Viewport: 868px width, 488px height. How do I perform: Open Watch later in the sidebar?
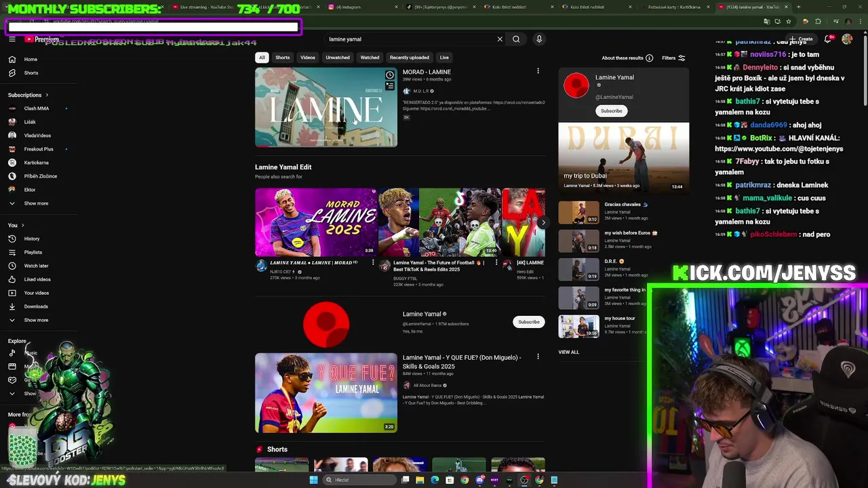(36, 266)
